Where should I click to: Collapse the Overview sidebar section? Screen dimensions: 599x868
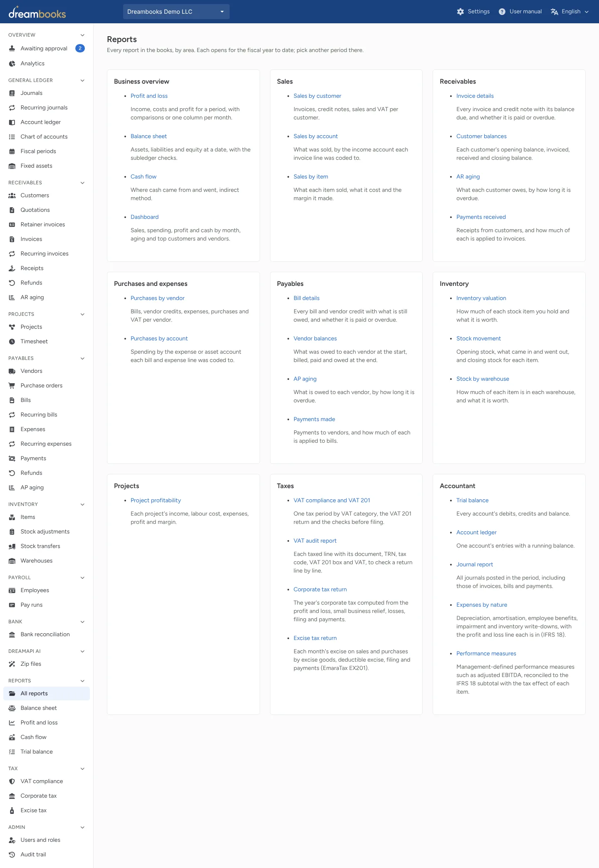(82, 35)
